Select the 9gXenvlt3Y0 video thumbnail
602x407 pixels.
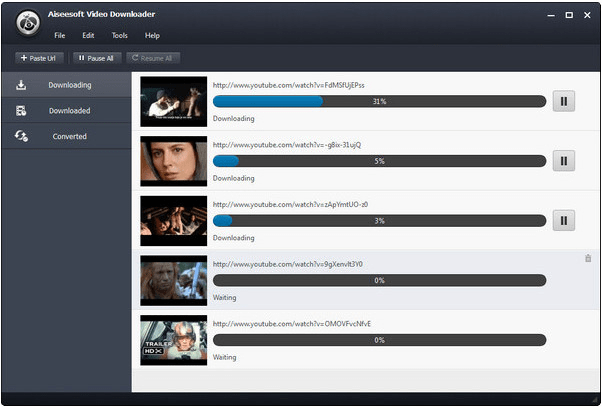(174, 280)
